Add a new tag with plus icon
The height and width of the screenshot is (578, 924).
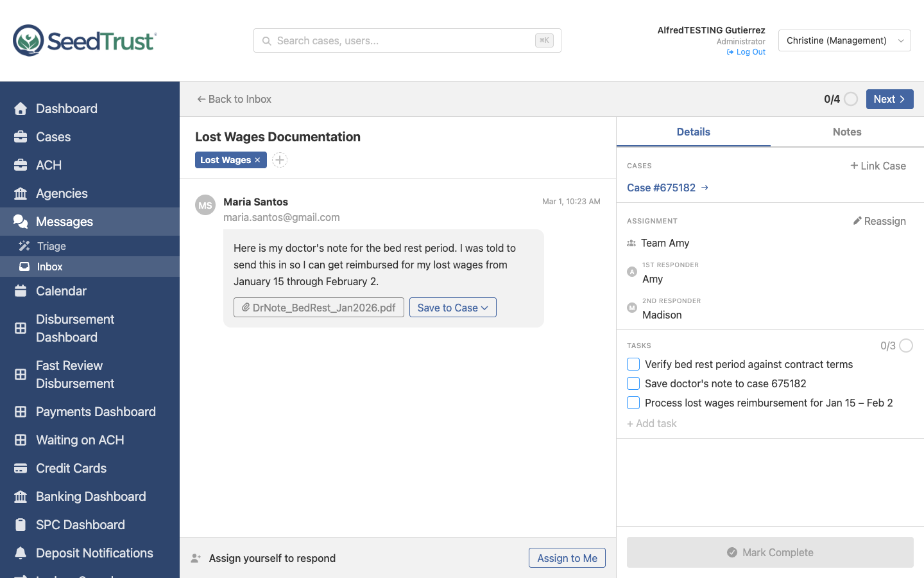(280, 160)
